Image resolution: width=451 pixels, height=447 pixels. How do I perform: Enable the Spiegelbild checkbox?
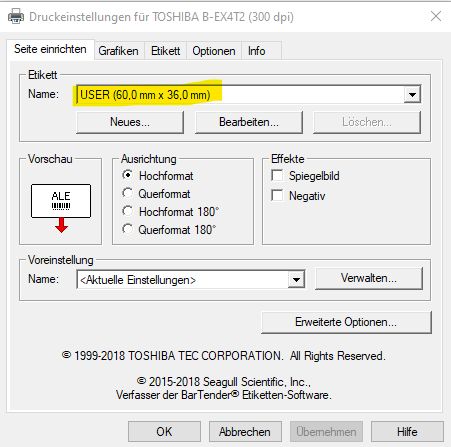(x=277, y=175)
